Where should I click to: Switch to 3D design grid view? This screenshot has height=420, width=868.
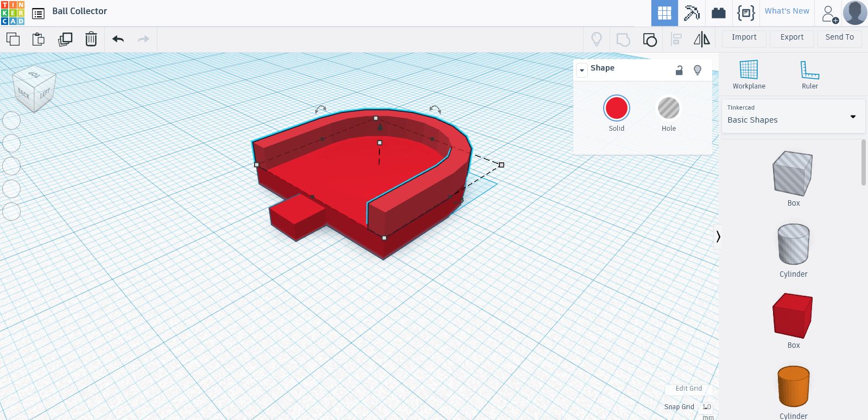(x=664, y=13)
